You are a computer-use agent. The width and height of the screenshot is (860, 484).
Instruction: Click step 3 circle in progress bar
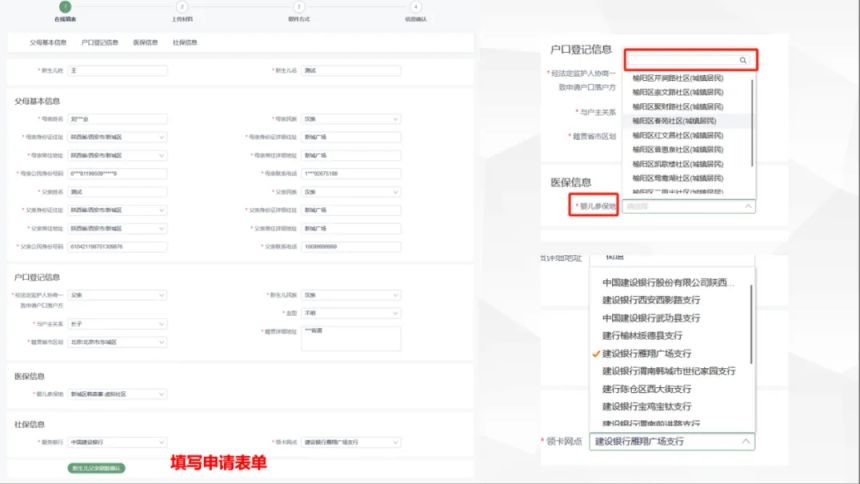pyautogui.click(x=299, y=7)
